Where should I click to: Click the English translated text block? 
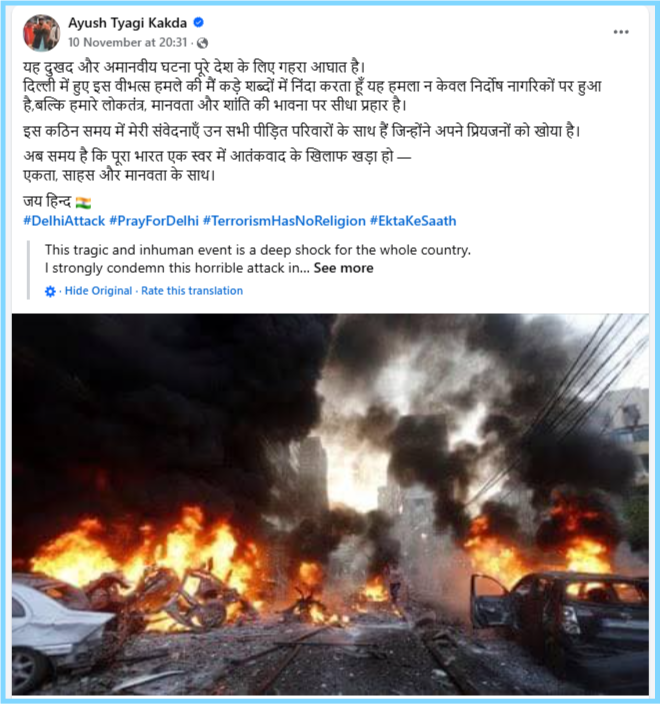(258, 259)
